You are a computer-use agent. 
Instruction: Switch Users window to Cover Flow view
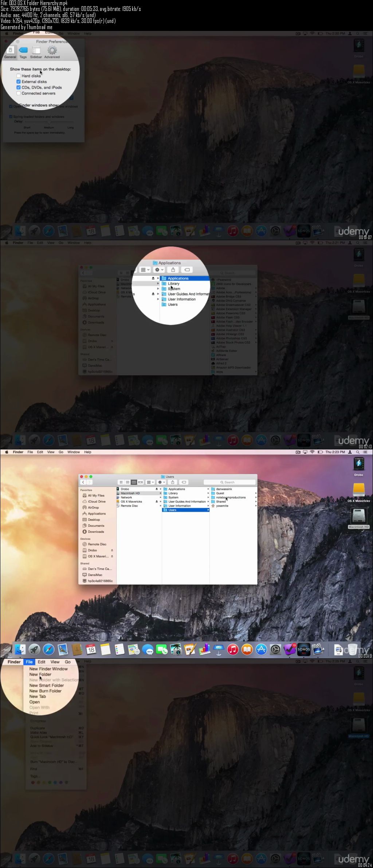pos(141,482)
